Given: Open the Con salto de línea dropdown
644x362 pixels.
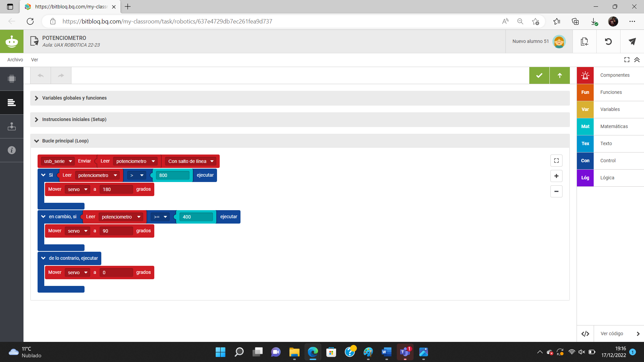Looking at the screenshot, I should [x=190, y=161].
